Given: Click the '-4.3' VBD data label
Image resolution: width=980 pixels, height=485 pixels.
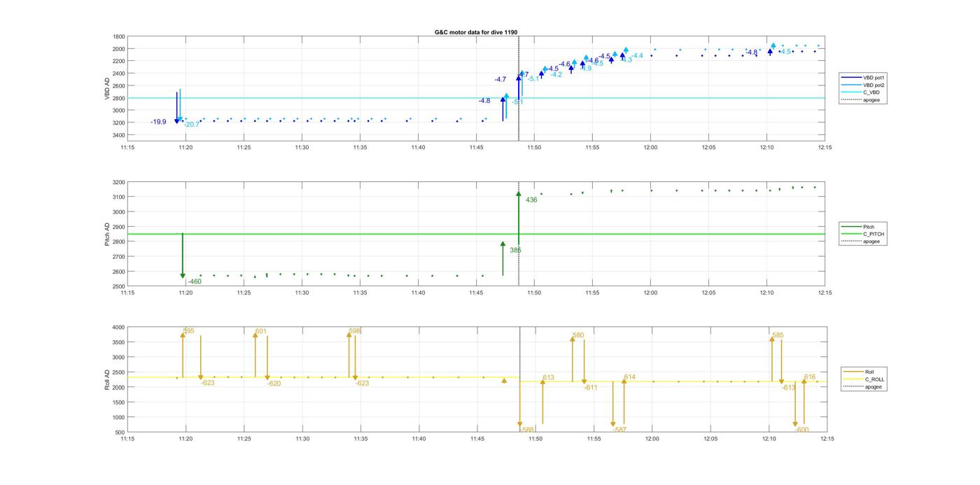Looking at the screenshot, I should point(626,60).
